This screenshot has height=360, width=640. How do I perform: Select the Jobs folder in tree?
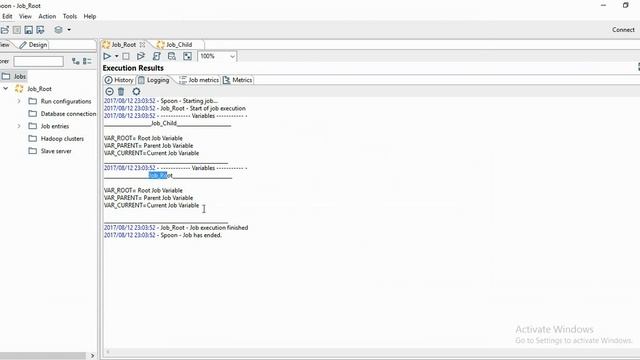coord(14,76)
